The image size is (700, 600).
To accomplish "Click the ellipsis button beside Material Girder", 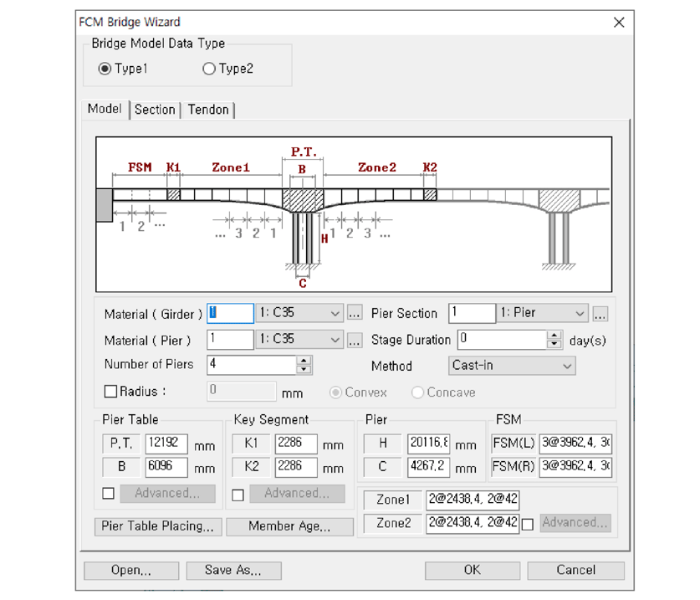I will (355, 314).
